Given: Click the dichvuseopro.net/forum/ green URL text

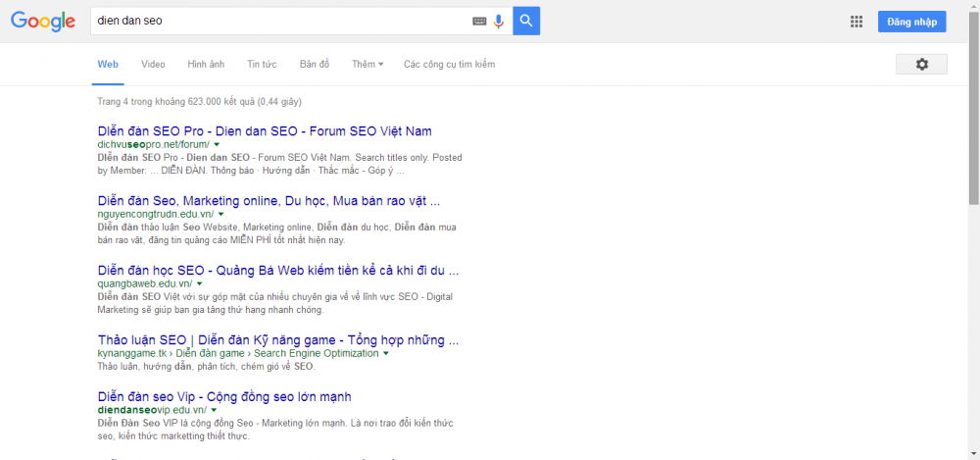Looking at the screenshot, I should pos(154,144).
